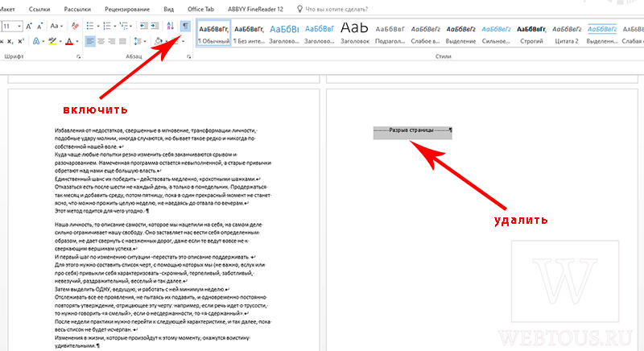The height and width of the screenshot is (351, 644).
Task: Open font color red swatch dropdown arrow
Action: click(76, 41)
